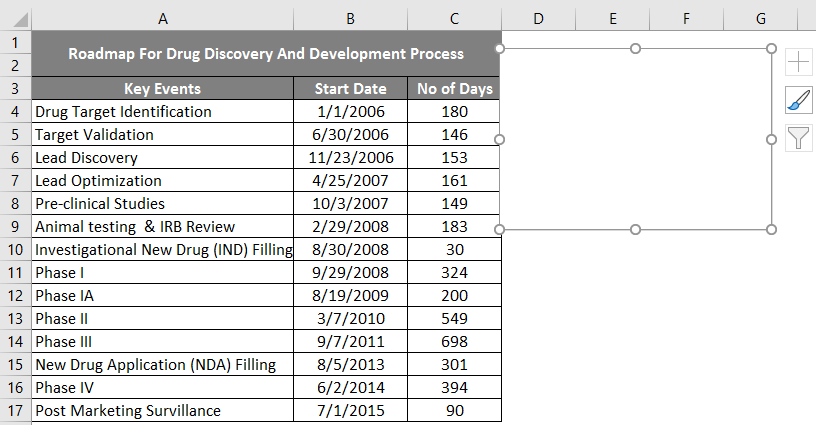Open the Chart Styles paintbrush icon

tap(799, 99)
